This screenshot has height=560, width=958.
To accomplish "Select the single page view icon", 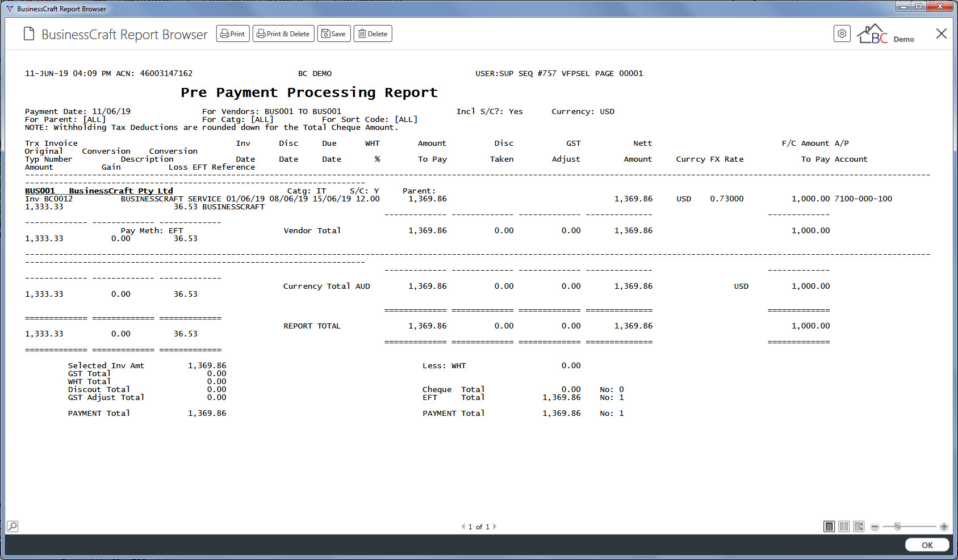I will click(x=829, y=527).
